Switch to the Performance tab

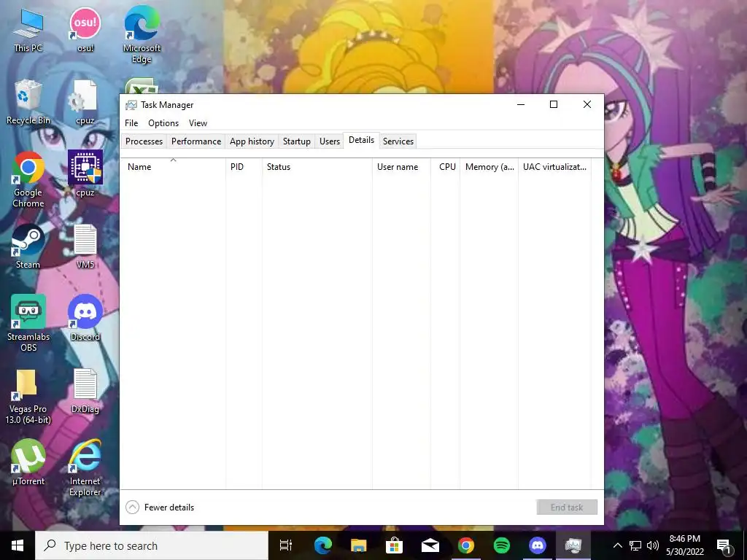tap(196, 141)
